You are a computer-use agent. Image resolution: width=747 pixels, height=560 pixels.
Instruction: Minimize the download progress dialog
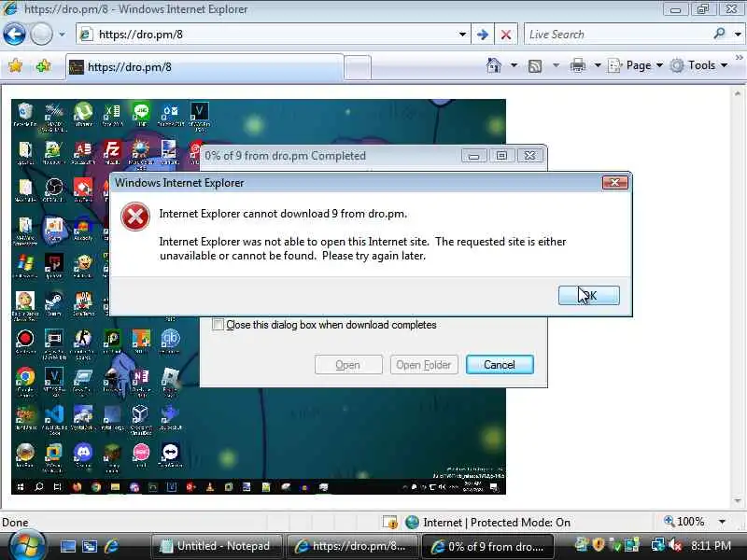click(x=473, y=156)
